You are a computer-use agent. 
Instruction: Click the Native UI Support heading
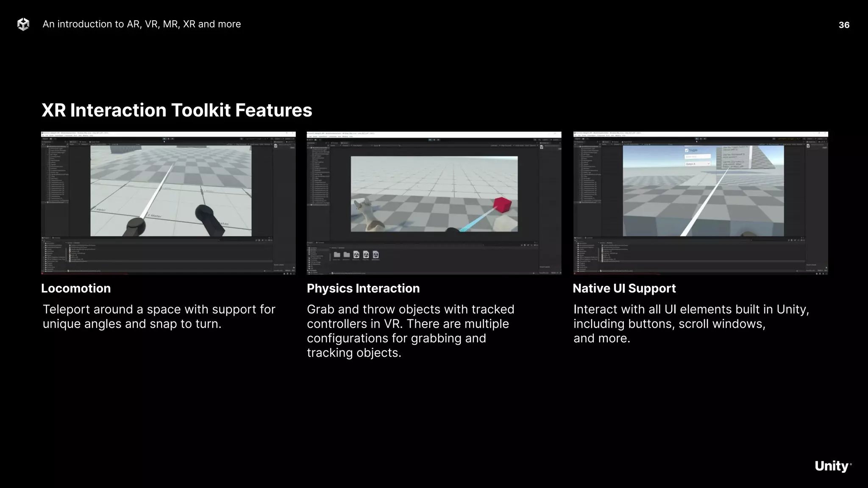pyautogui.click(x=624, y=288)
